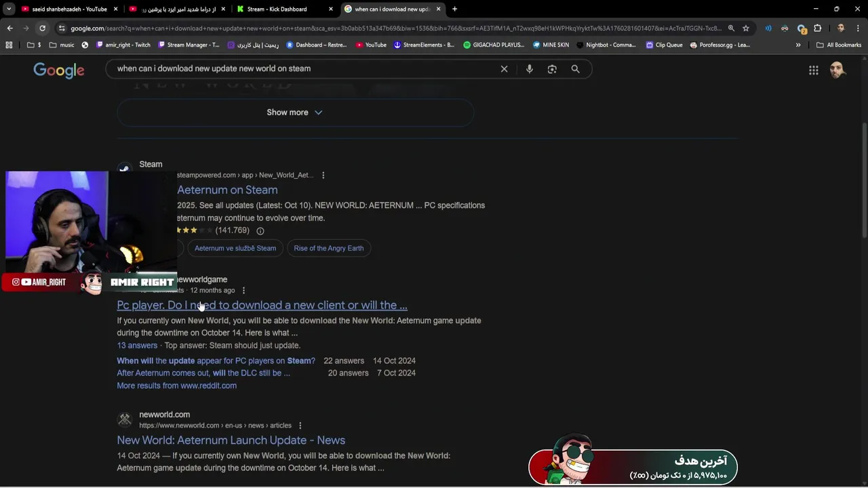
Task: Open the Stream Manager Twitch bookmark
Action: coord(189,45)
